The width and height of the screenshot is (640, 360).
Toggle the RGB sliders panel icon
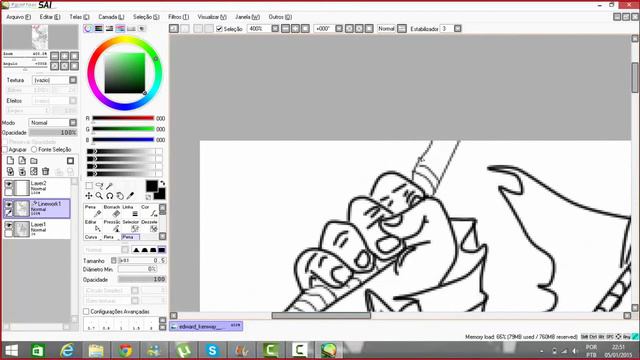tap(99, 29)
